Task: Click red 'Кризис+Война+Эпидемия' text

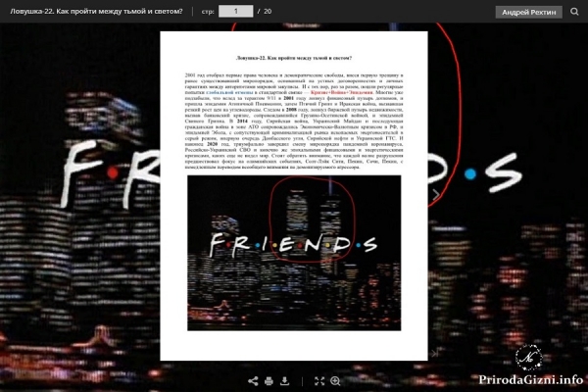Action: pyautogui.click(x=342, y=92)
